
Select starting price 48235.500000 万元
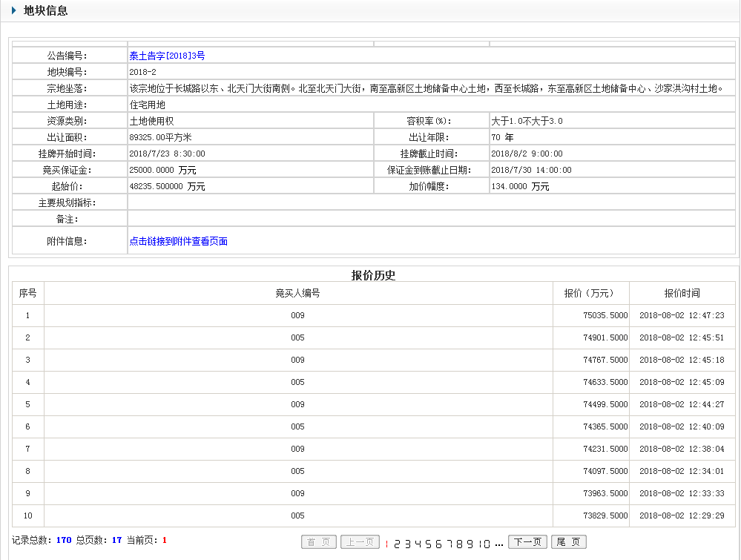[167, 187]
